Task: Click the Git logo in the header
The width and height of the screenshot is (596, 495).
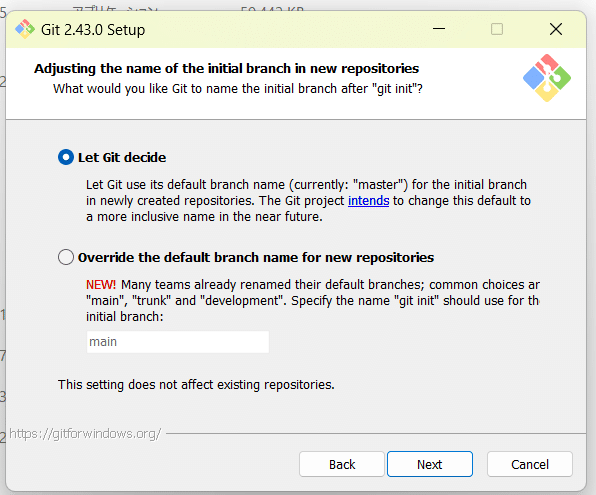Action: pos(547,78)
